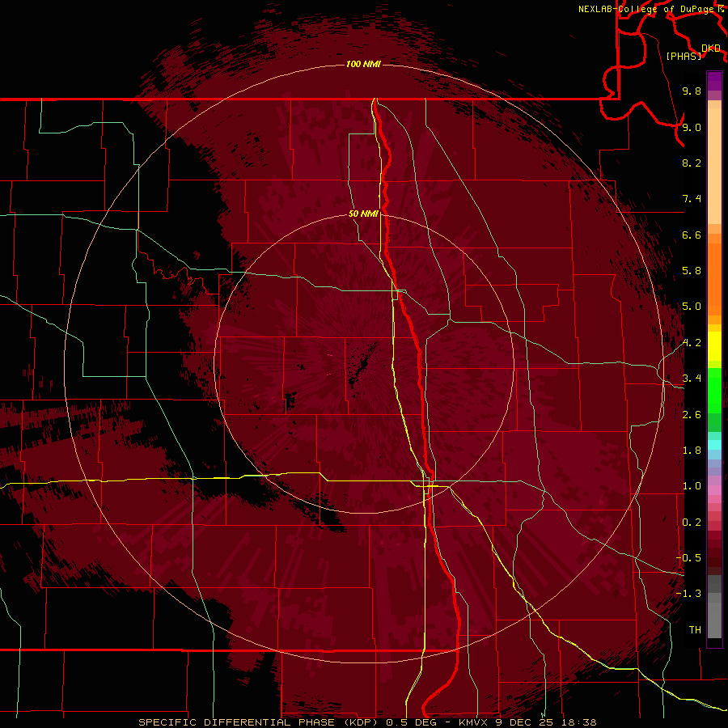Image resolution: width=728 pixels, height=728 pixels.
Task: Click the 4.2 value on color scale
Action: pos(692,343)
